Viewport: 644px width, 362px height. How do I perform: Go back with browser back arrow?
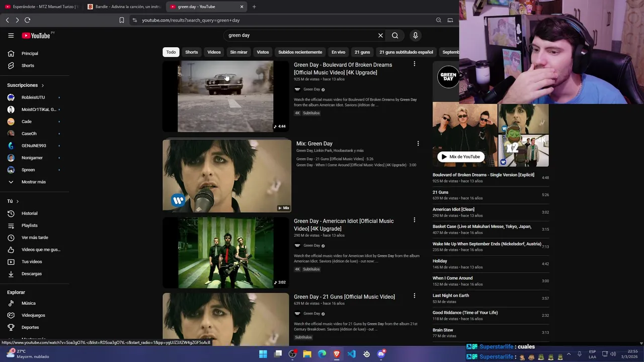click(x=7, y=20)
